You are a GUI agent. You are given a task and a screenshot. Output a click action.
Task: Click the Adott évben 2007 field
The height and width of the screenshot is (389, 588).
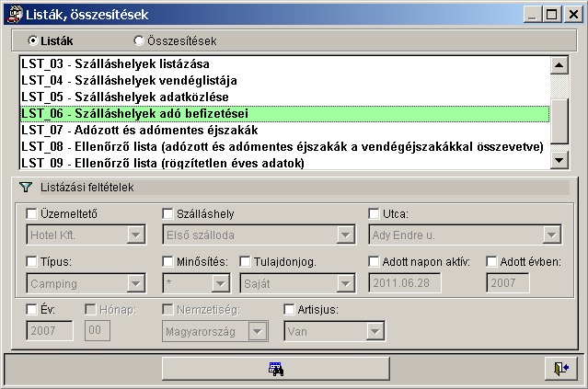pyautogui.click(x=508, y=283)
